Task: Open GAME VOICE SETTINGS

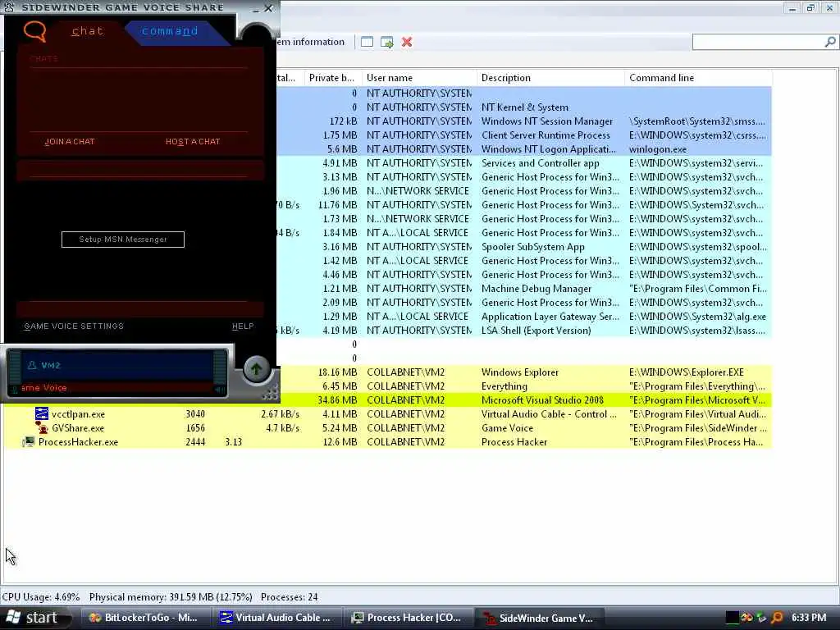Action: 74,326
